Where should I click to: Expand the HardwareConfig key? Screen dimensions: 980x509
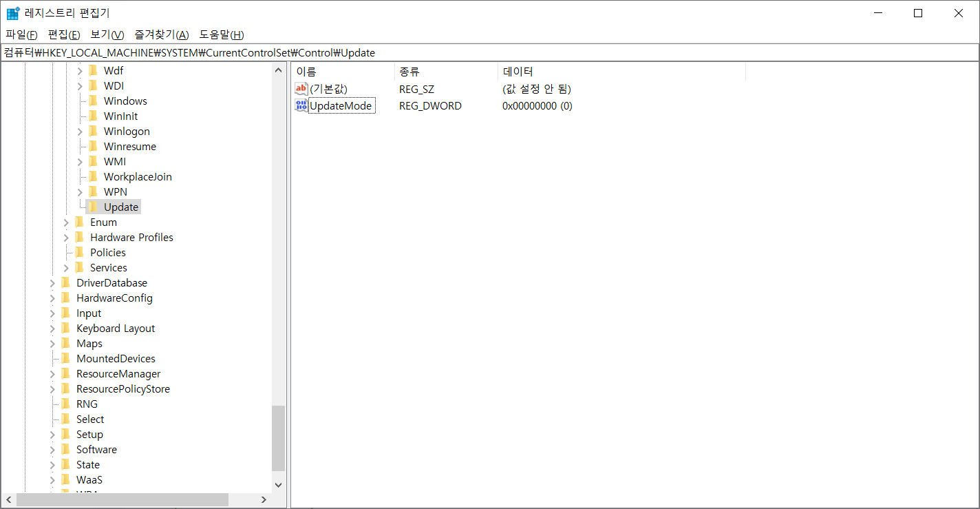click(52, 298)
